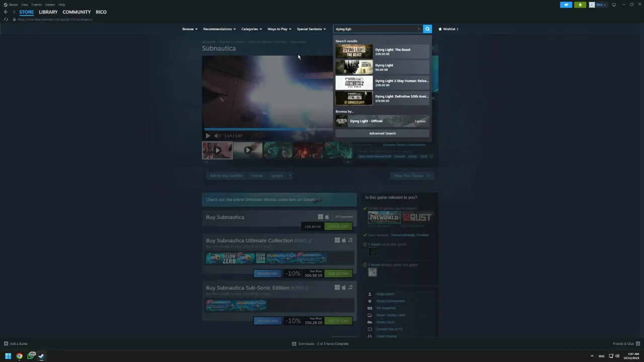Screen dimensions: 644x362
Task: Expand the tags plus button
Action: 431,156
